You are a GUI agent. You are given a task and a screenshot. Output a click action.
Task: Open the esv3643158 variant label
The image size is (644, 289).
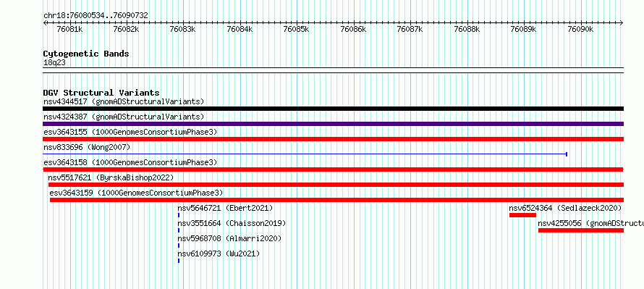pos(130,162)
